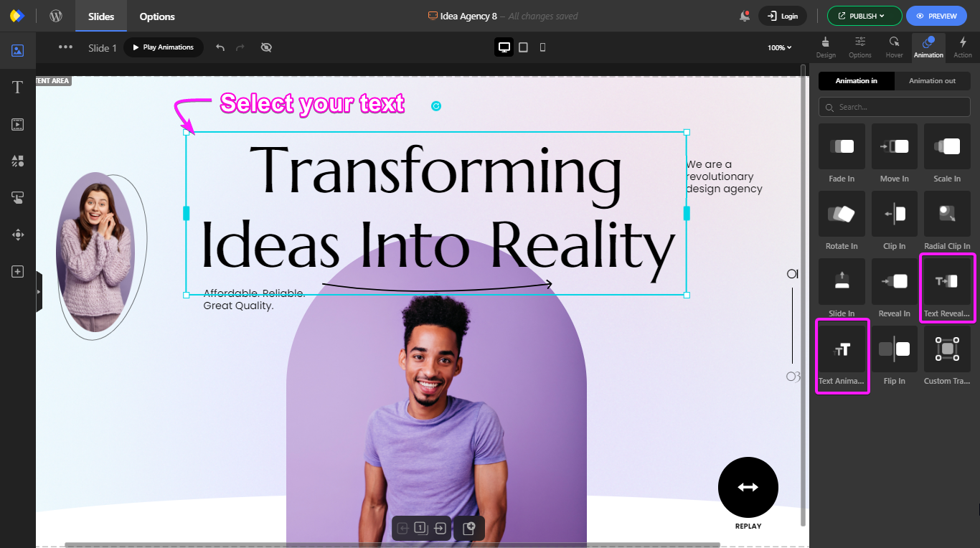Click the Login button

point(782,16)
